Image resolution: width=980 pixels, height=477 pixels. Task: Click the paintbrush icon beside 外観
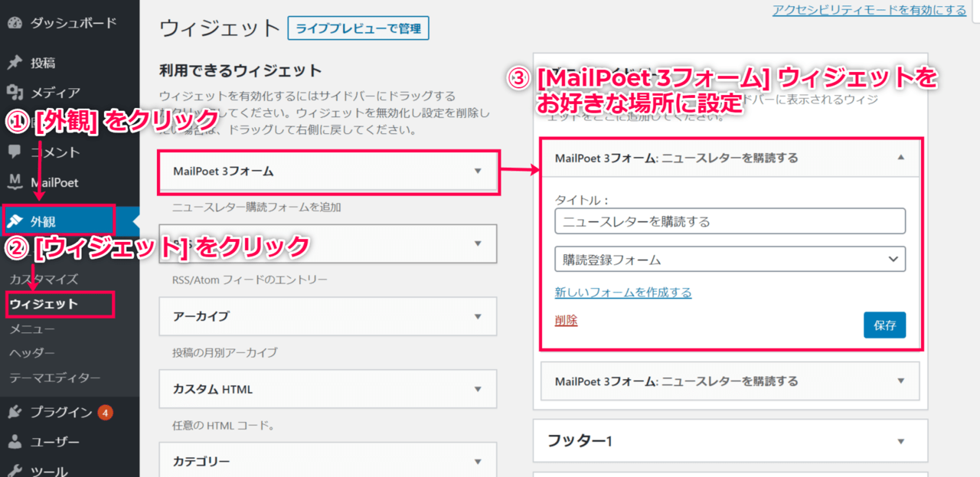point(15,222)
